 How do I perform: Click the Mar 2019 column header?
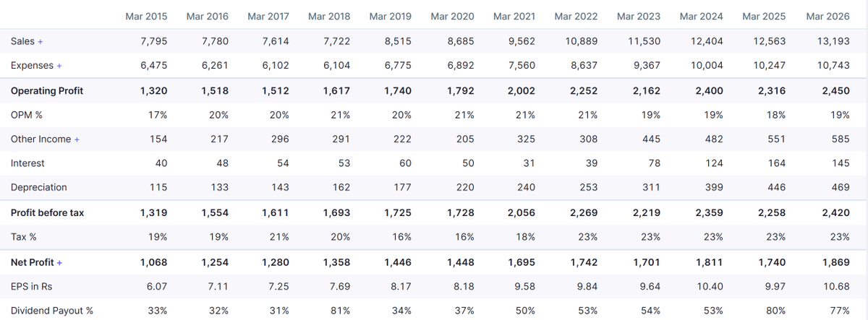tap(390, 15)
